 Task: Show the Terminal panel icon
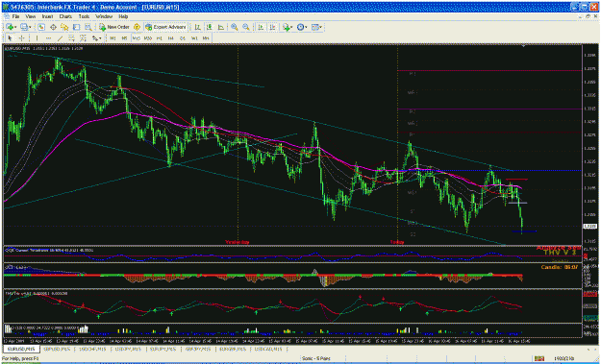click(76, 27)
